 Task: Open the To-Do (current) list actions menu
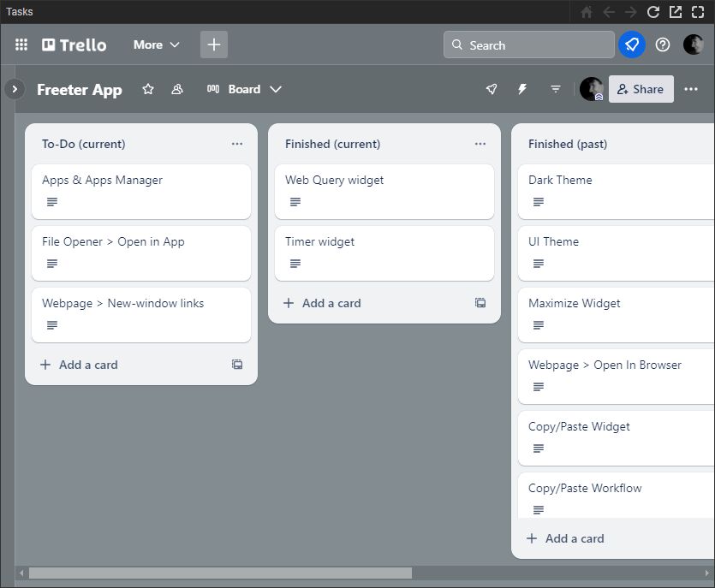(237, 144)
